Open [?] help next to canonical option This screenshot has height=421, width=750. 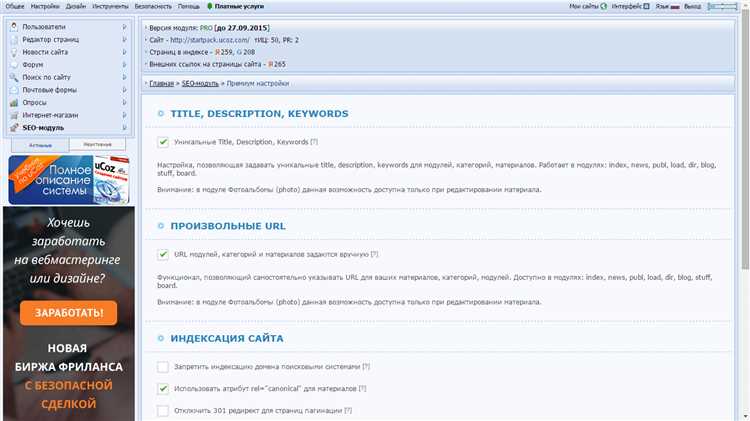coord(363,388)
